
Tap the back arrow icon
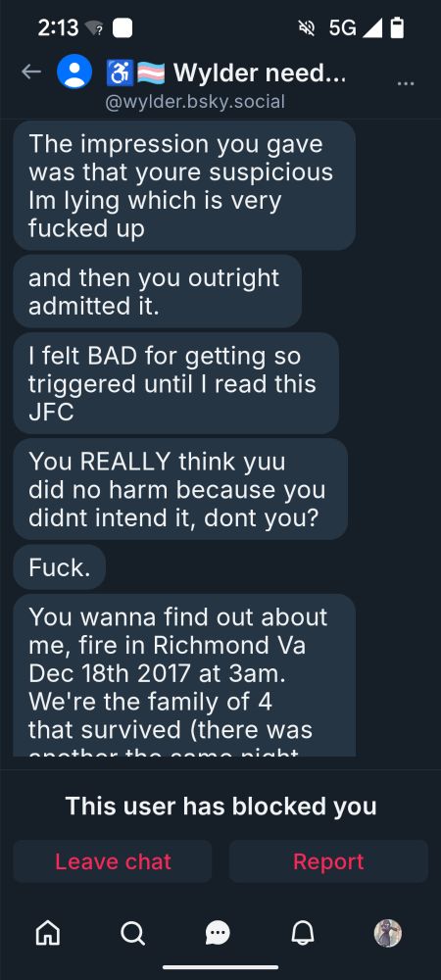31,72
